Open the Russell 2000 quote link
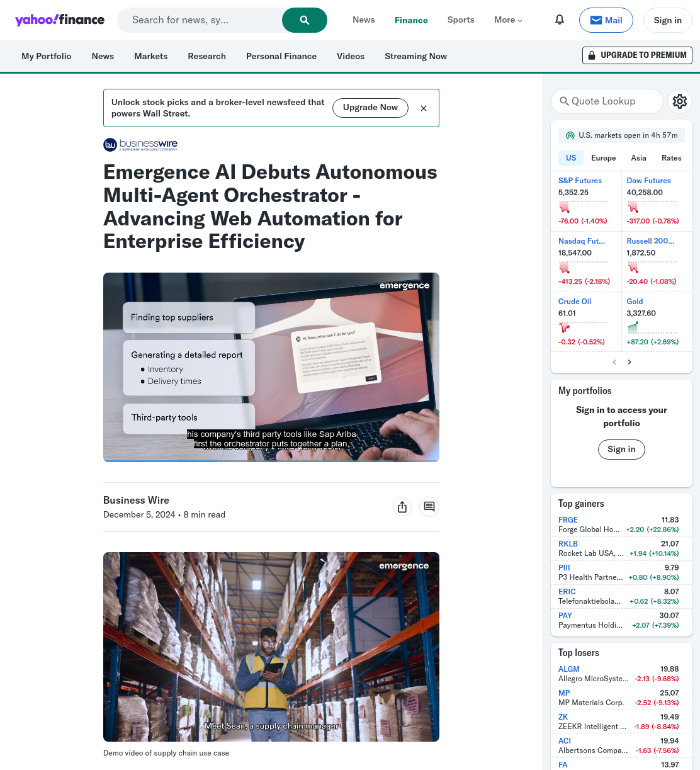 coord(650,241)
